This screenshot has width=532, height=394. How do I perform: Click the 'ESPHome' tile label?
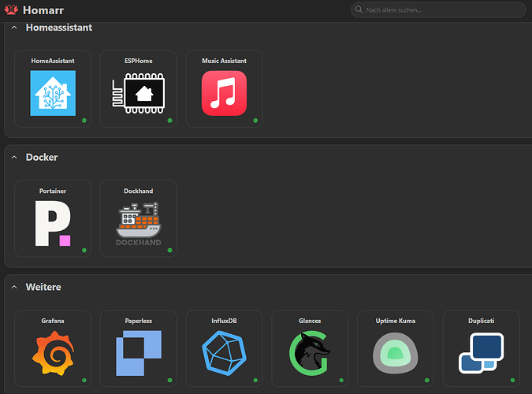click(x=139, y=61)
